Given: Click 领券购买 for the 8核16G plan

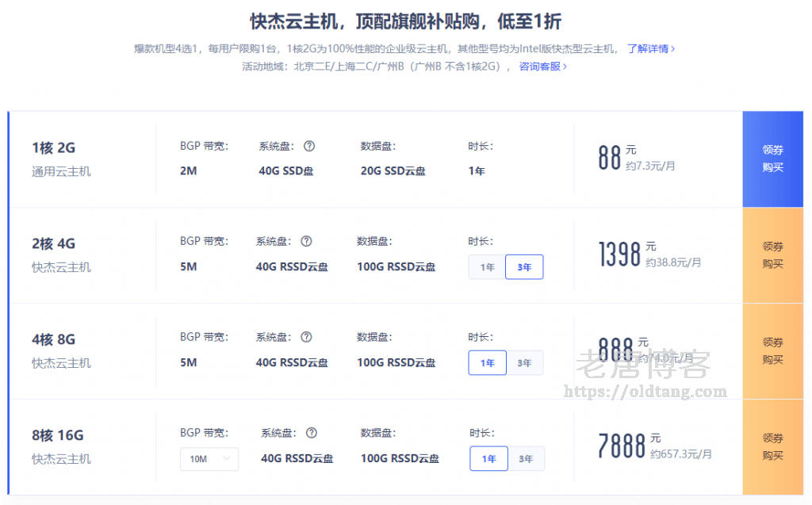Looking at the screenshot, I should (772, 446).
